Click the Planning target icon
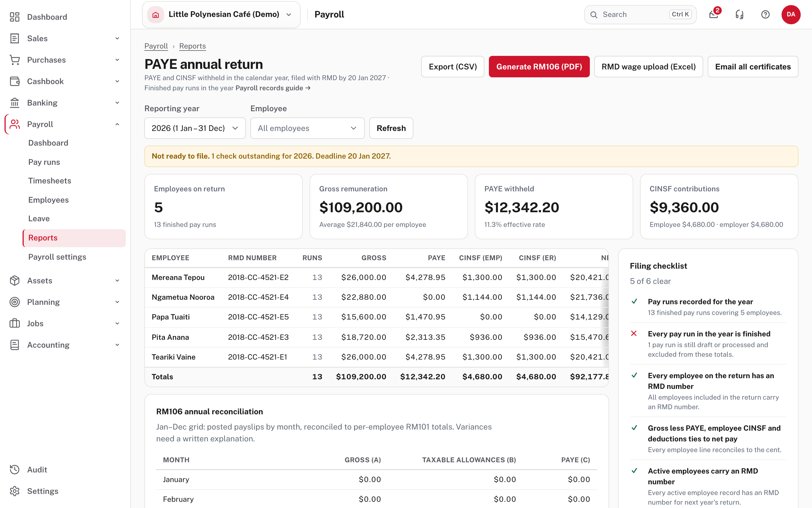Image resolution: width=812 pixels, height=508 pixels. pyautogui.click(x=14, y=302)
